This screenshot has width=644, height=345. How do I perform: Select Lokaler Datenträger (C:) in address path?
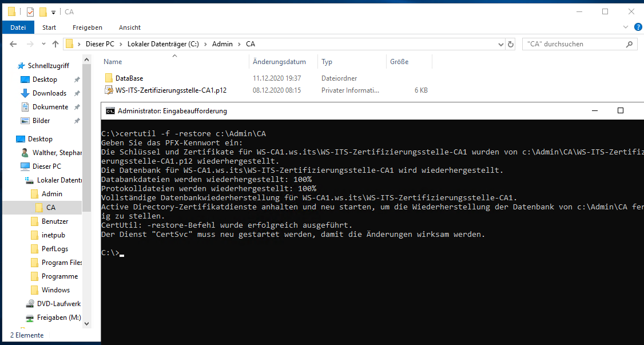pyautogui.click(x=163, y=44)
